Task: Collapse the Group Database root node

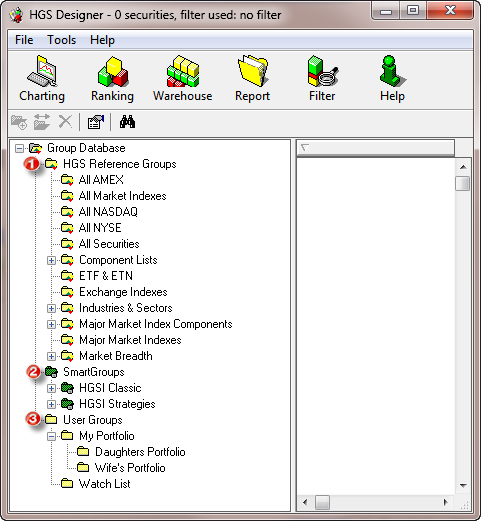Action: click(x=20, y=148)
